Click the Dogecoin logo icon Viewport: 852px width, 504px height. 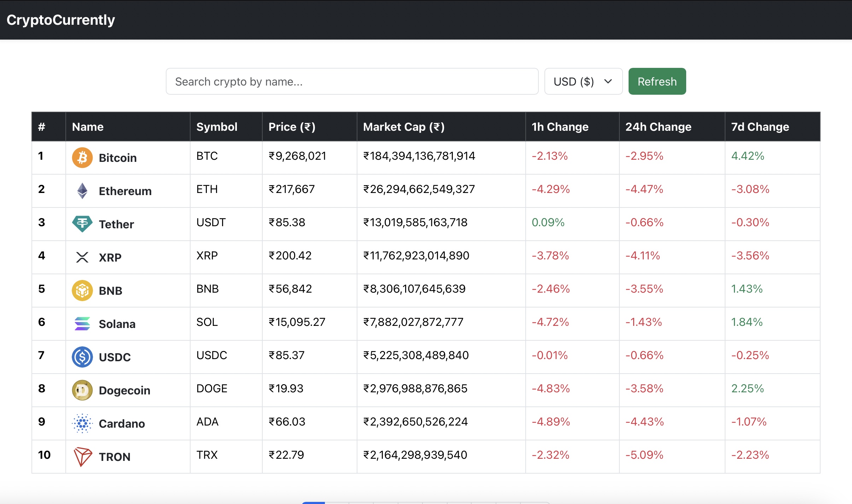coord(82,390)
